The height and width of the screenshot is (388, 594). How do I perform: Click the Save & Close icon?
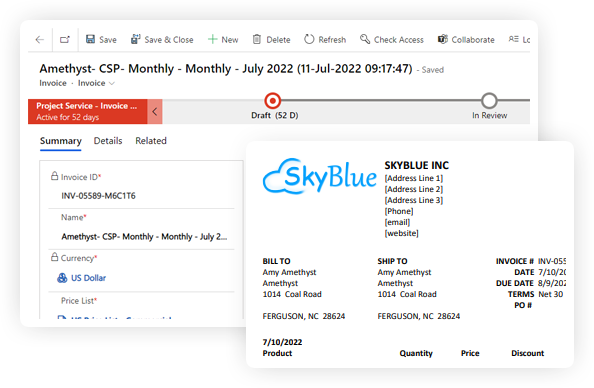click(135, 39)
